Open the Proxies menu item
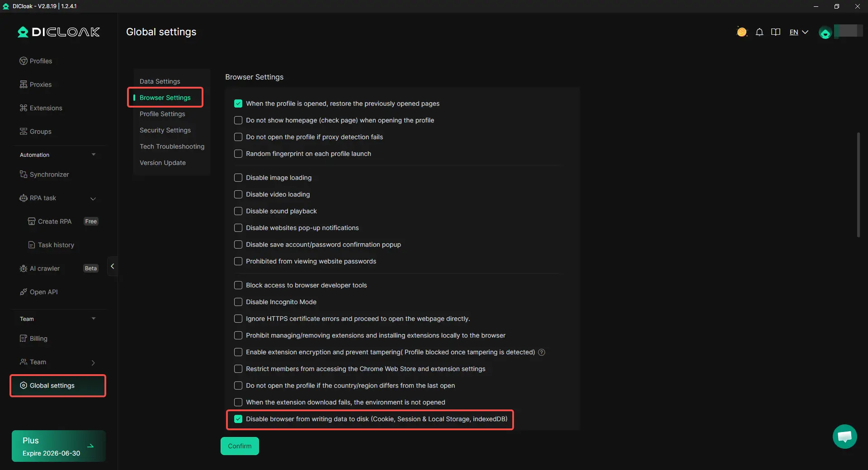Image resolution: width=868 pixels, height=470 pixels. [41, 85]
